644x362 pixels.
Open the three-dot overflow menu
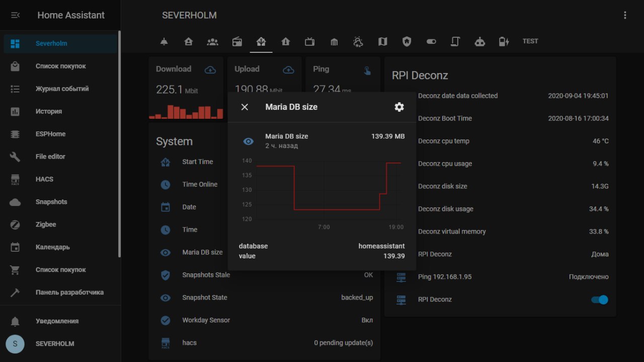pos(625,15)
